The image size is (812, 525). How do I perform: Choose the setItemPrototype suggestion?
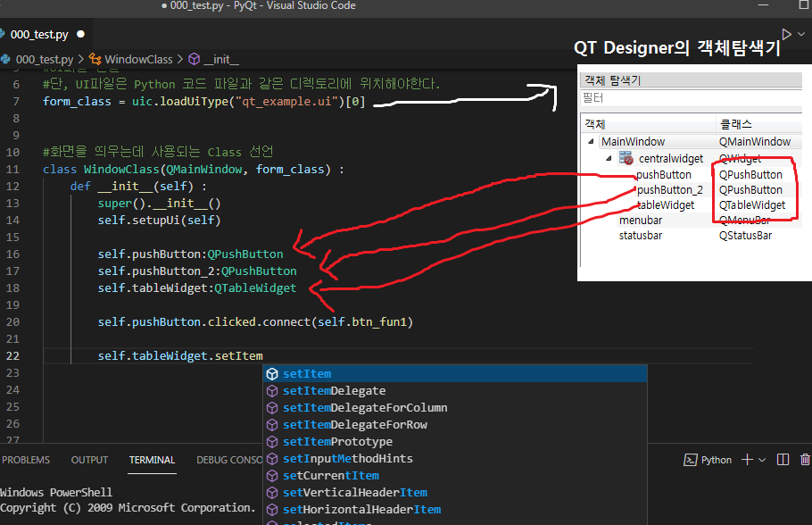click(x=455, y=442)
